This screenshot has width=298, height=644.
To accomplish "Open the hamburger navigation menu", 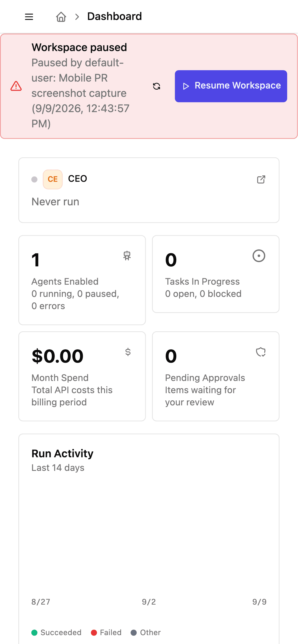I will (x=29, y=17).
